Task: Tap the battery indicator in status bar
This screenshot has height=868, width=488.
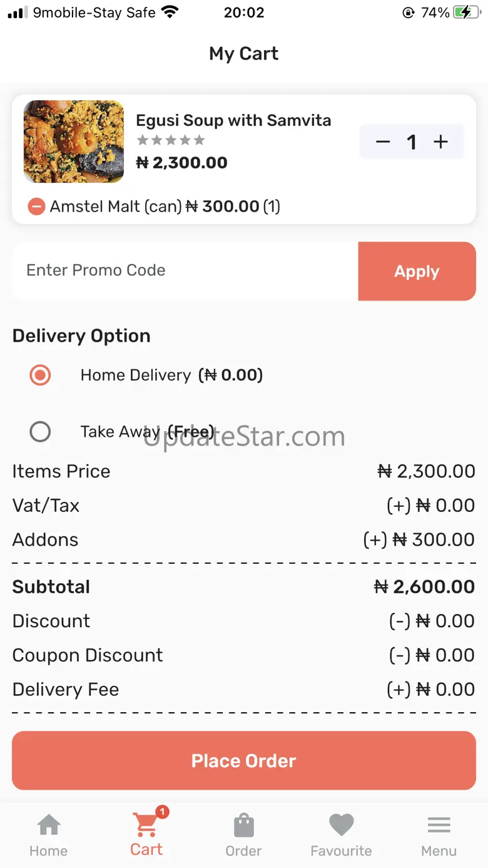Action: pos(467,12)
